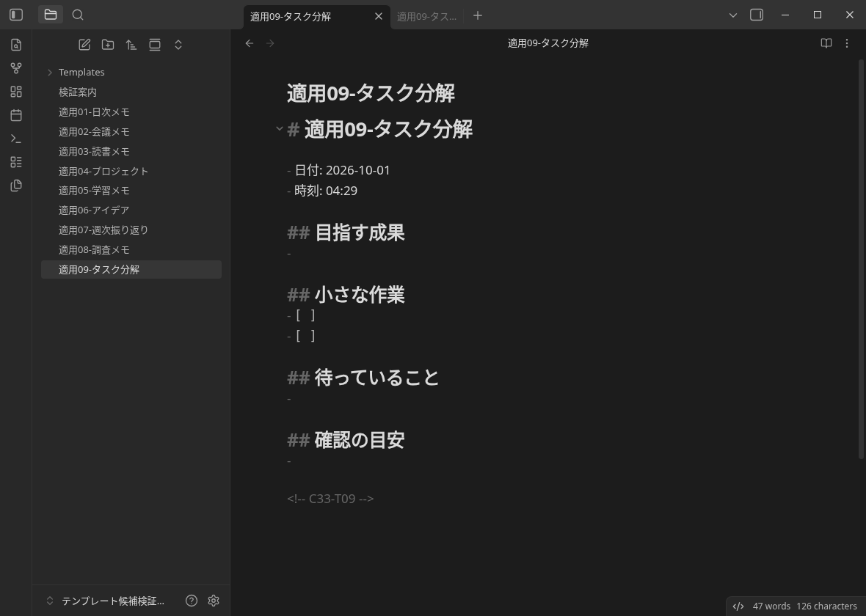Open the note 検証案内
The height and width of the screenshot is (616, 866).
point(131,92)
